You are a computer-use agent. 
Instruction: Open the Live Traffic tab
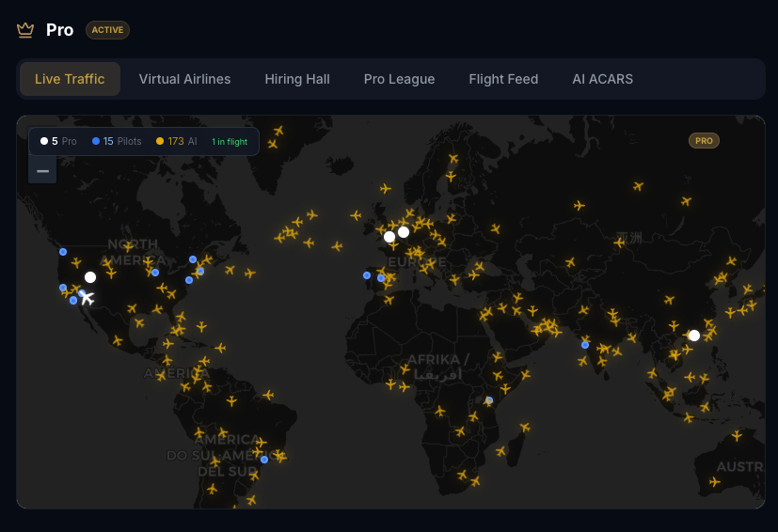tap(70, 79)
